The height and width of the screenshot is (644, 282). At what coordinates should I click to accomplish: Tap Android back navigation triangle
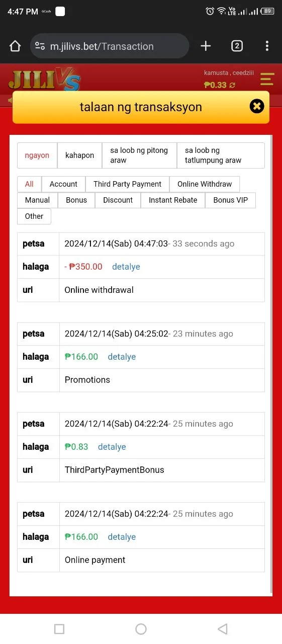coord(222,628)
